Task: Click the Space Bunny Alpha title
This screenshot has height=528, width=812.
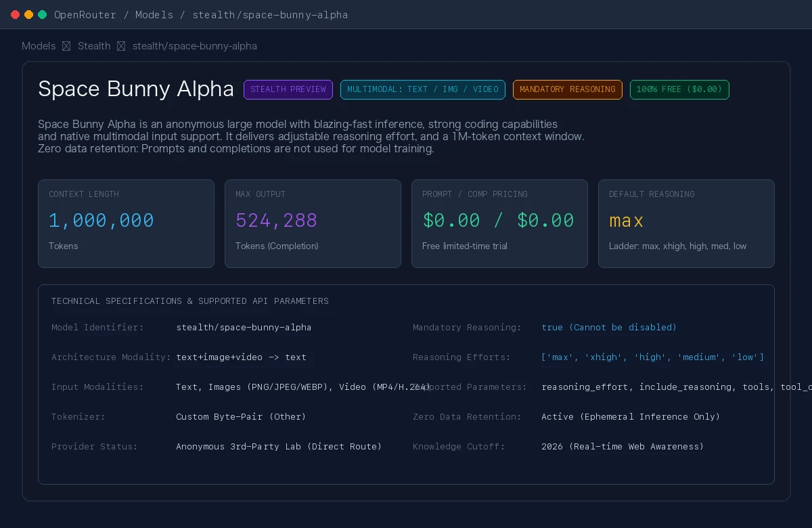Action: click(x=136, y=89)
